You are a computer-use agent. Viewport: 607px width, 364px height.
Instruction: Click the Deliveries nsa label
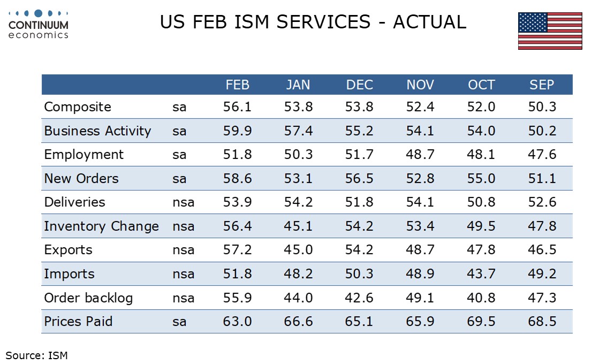click(x=183, y=202)
